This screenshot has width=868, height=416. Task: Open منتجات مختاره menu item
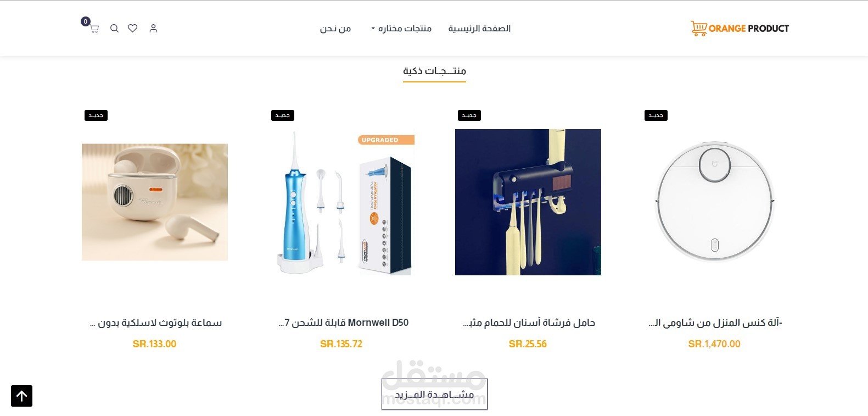coord(405,29)
